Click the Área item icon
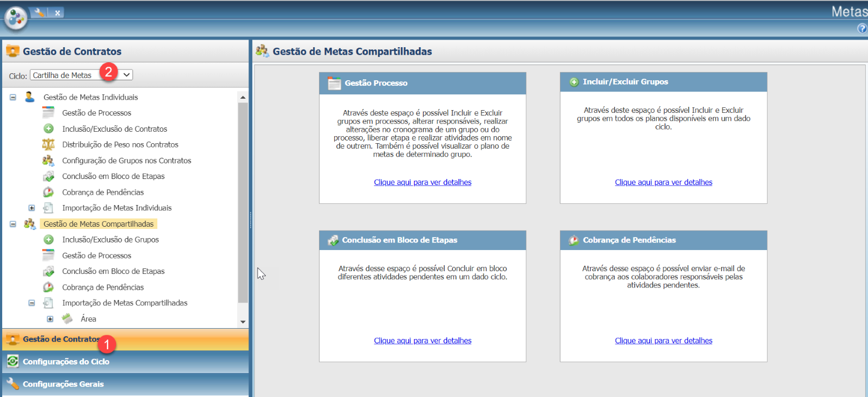868x397 pixels. (67, 318)
